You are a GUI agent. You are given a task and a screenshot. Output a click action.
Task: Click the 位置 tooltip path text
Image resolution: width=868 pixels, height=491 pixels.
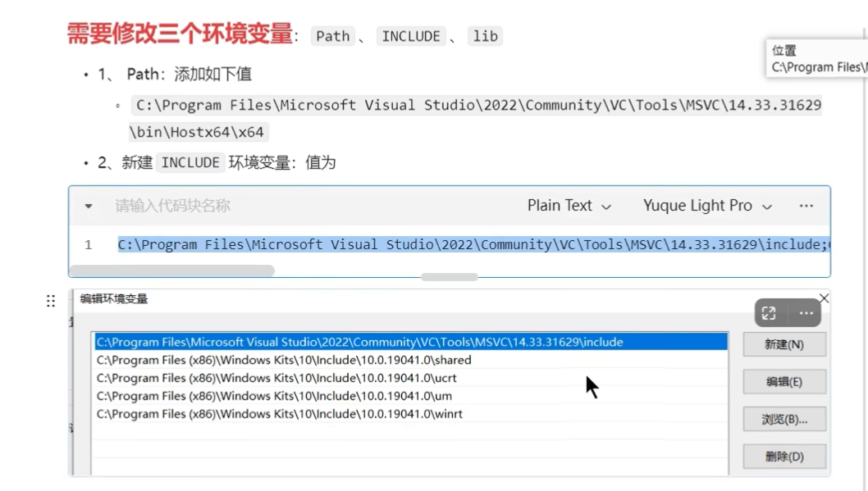[820, 67]
